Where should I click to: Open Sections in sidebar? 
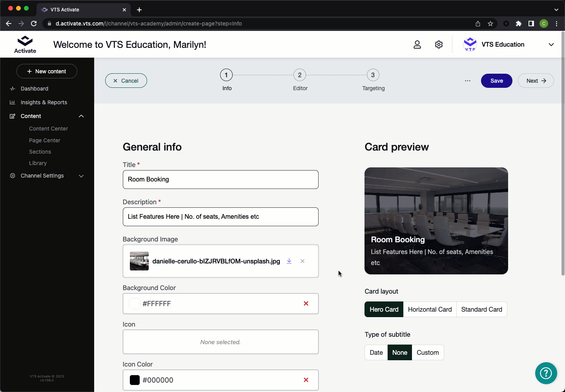coord(40,152)
